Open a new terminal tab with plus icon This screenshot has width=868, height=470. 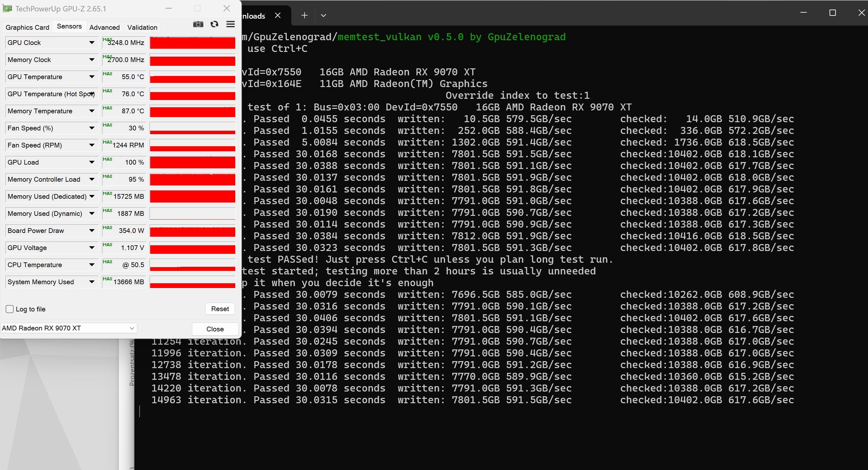pos(304,15)
